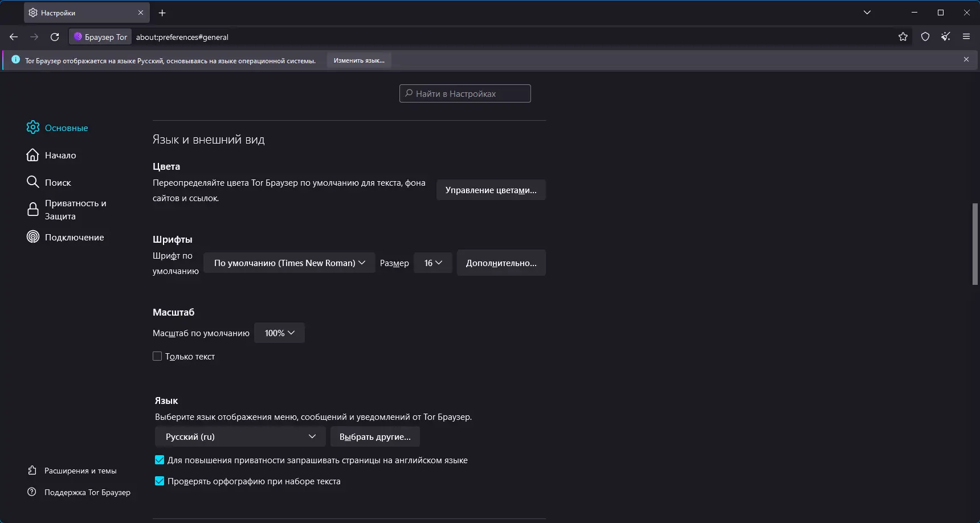This screenshot has width=980, height=523.
Task: Toggle requesting pages in English checkbox
Action: click(160, 460)
